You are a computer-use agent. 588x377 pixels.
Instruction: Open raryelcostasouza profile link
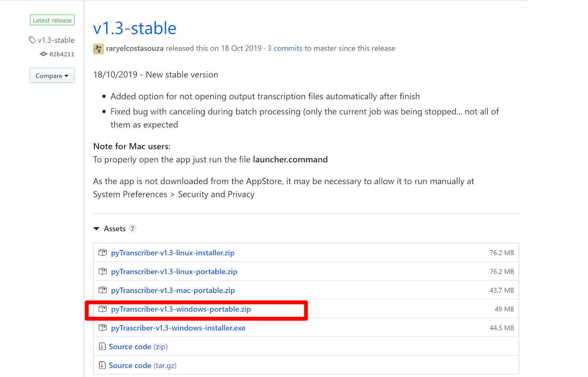[x=135, y=48]
